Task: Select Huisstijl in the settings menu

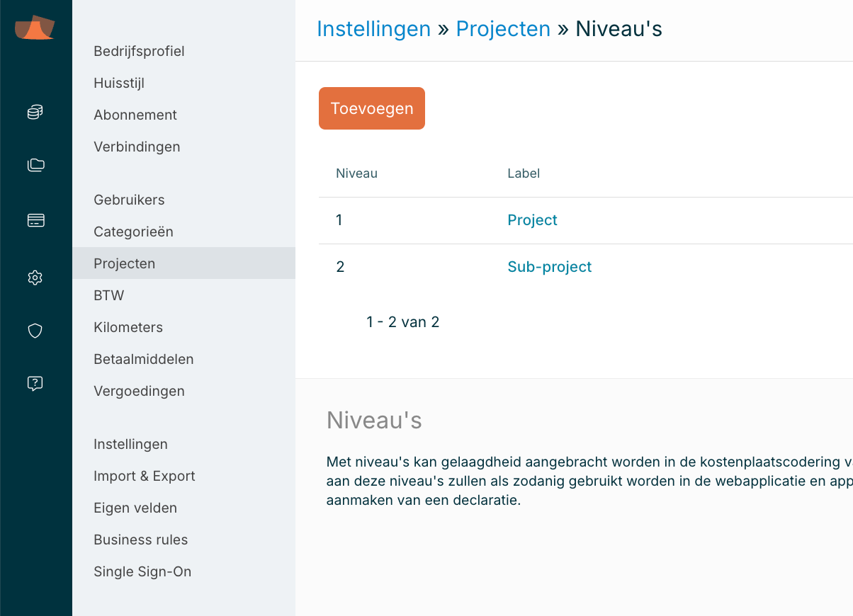Action: tap(119, 83)
